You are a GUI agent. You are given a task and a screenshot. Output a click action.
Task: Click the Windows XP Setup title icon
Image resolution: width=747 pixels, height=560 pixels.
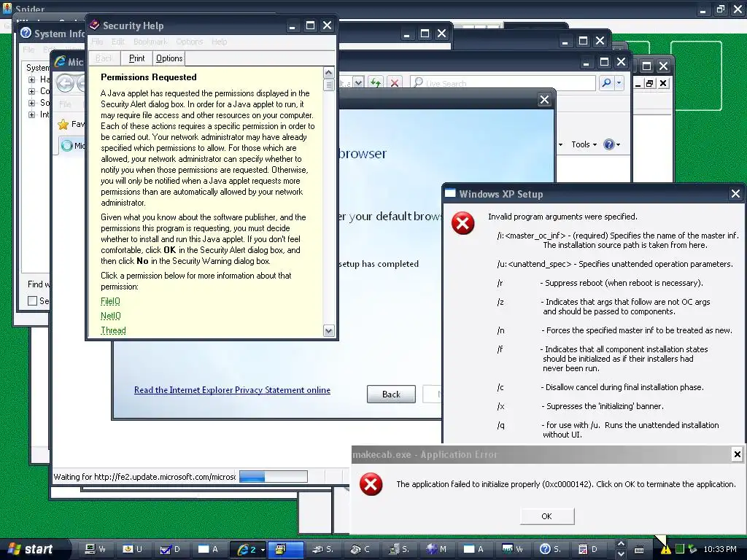point(450,193)
